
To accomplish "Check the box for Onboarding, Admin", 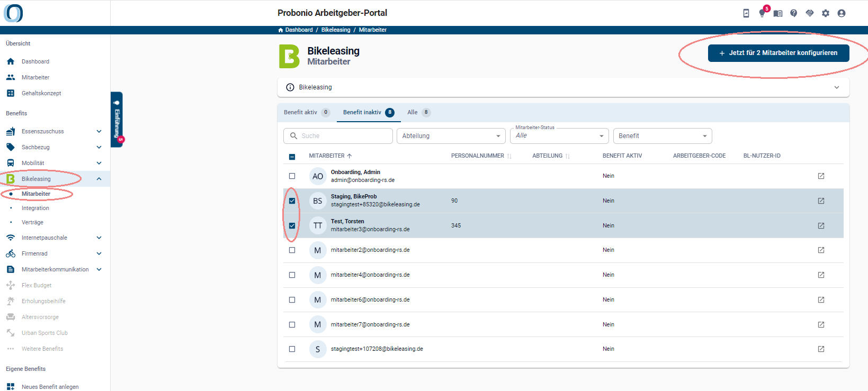I will [292, 176].
